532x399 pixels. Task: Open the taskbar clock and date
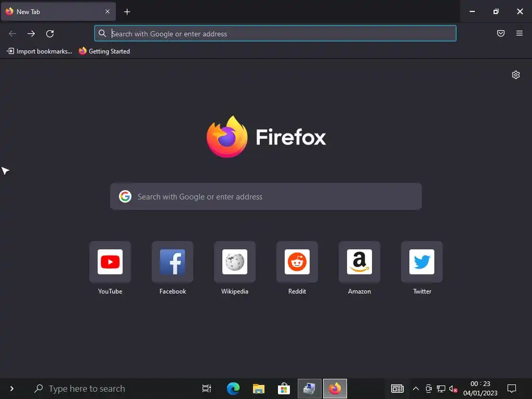(481, 389)
